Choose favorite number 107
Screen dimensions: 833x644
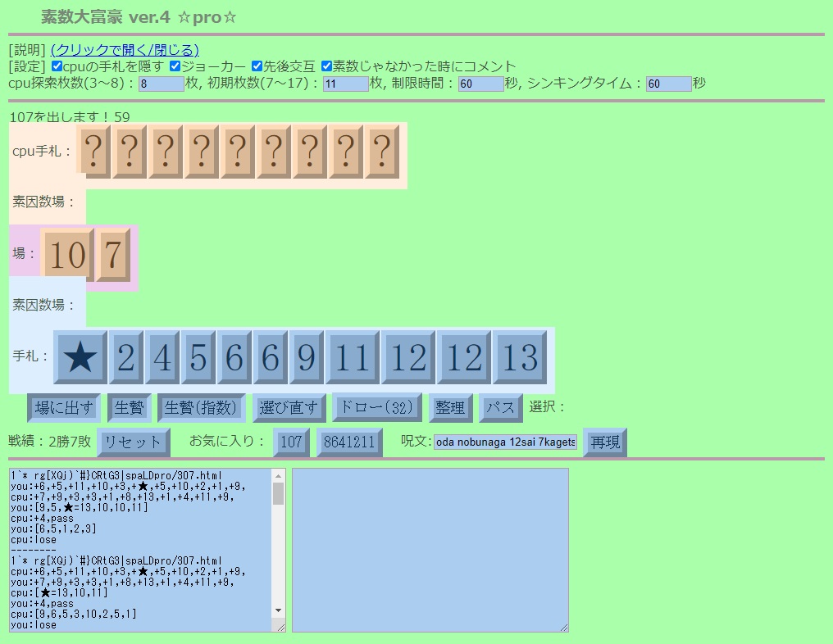291,442
